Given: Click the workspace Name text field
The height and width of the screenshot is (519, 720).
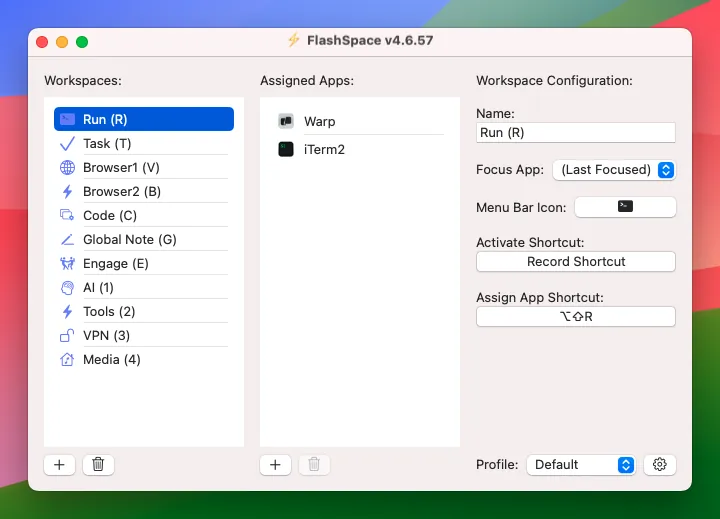Looking at the screenshot, I should point(576,133).
